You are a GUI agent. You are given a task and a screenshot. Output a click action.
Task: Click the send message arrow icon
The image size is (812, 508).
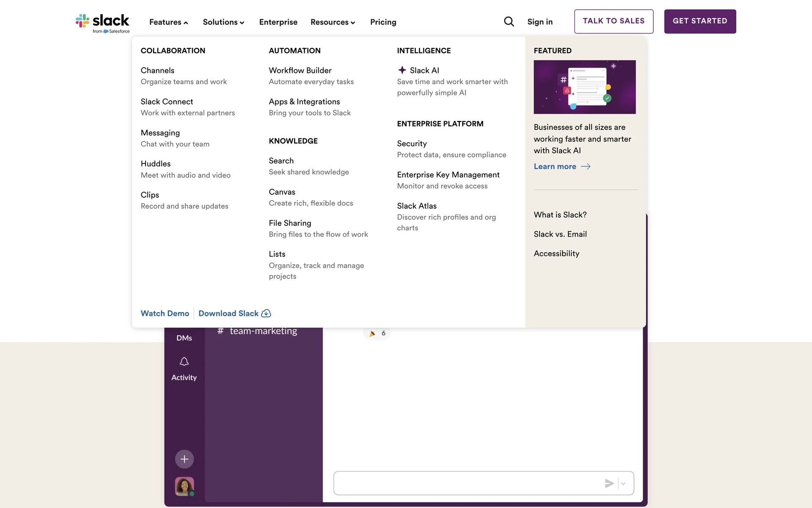609,483
